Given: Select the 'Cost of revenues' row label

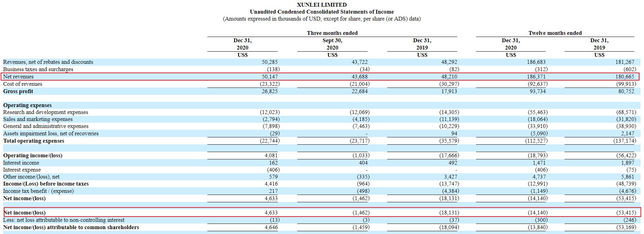Looking at the screenshot, I should pyautogui.click(x=23, y=84).
